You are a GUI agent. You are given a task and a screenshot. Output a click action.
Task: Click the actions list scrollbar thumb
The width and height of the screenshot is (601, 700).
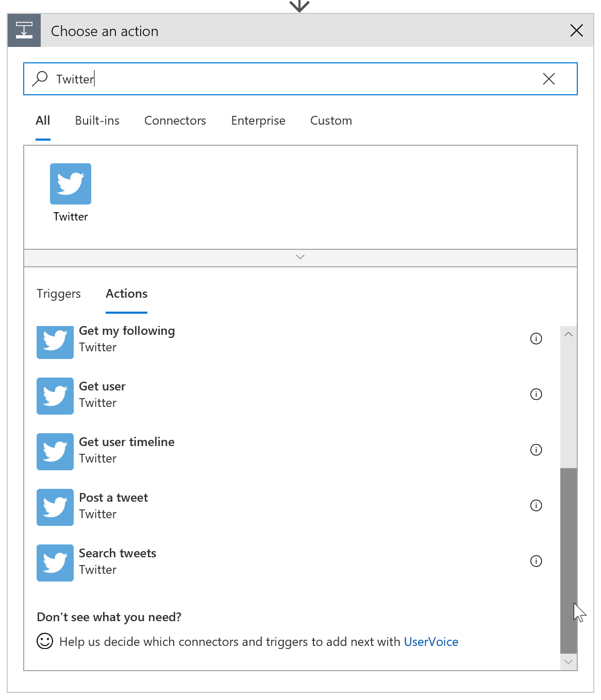(569, 560)
